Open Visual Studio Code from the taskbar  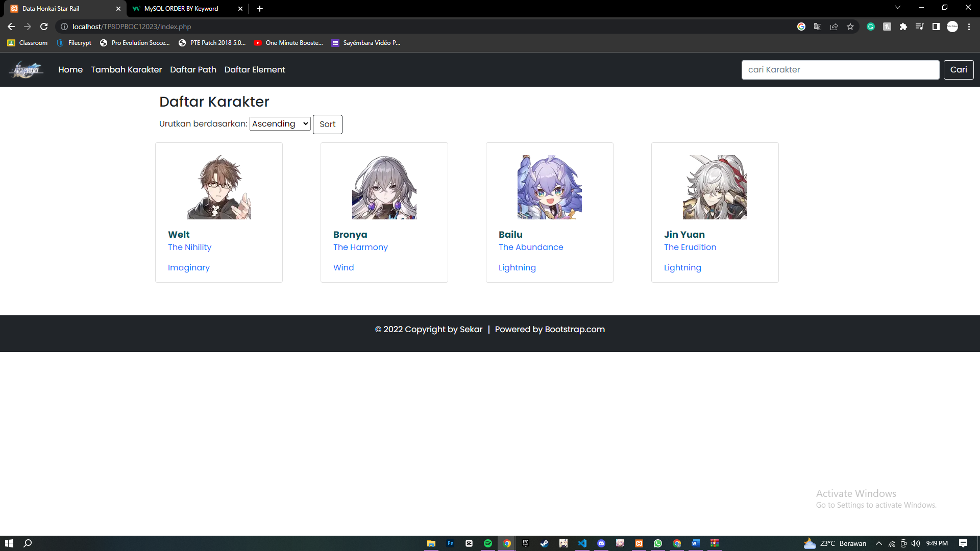[582, 543]
